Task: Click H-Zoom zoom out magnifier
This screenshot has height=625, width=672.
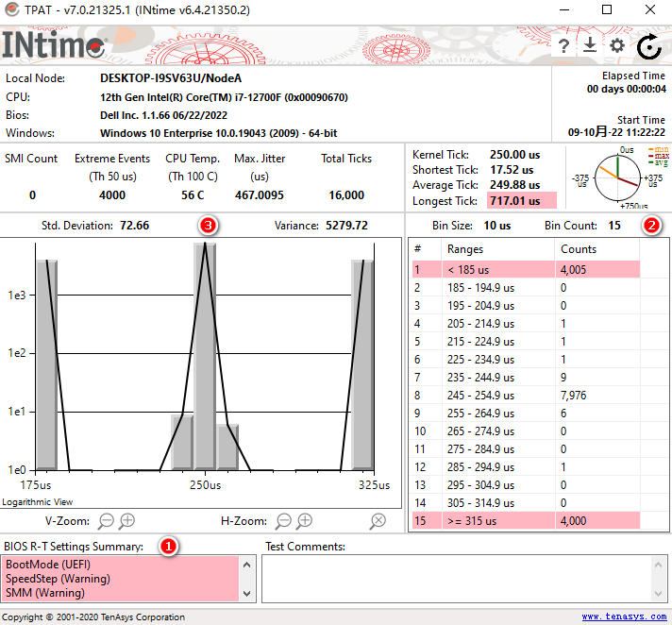Action: [283, 521]
